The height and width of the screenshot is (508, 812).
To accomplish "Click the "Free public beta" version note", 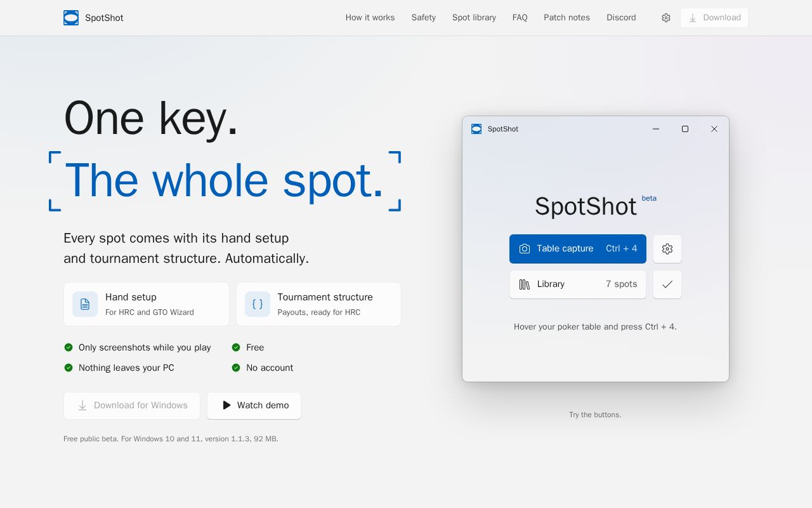I will pos(171,439).
